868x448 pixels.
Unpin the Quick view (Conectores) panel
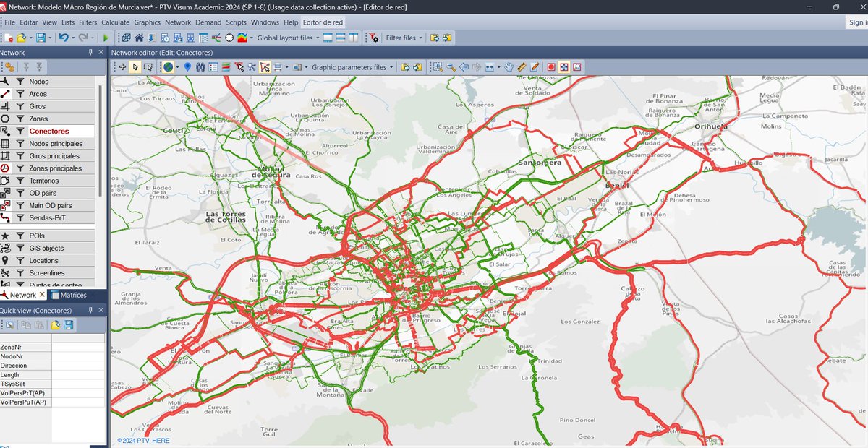90,309
